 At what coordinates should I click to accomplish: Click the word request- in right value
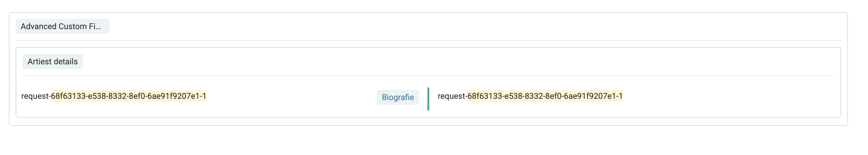[x=452, y=96]
